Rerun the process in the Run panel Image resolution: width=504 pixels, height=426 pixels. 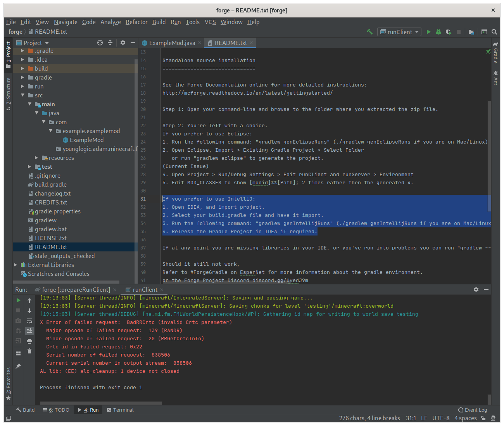(18, 300)
